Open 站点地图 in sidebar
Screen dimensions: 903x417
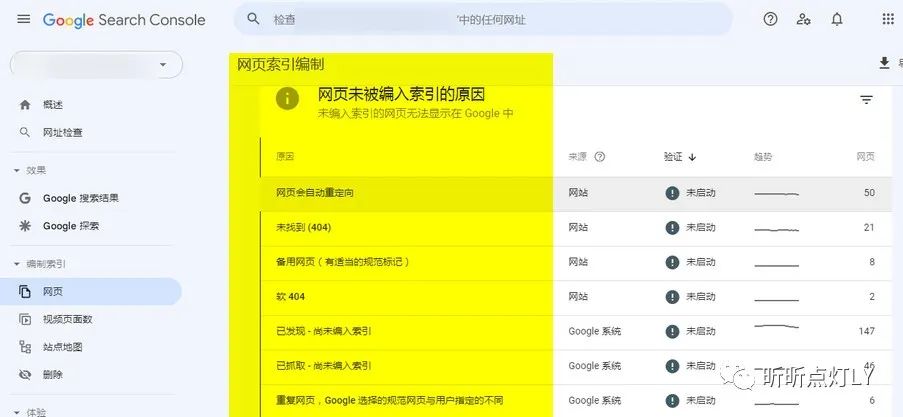tap(63, 347)
